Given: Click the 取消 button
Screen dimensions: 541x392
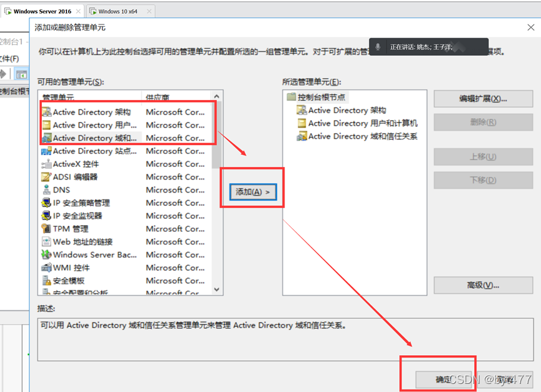Looking at the screenshot, I should pos(505,379).
